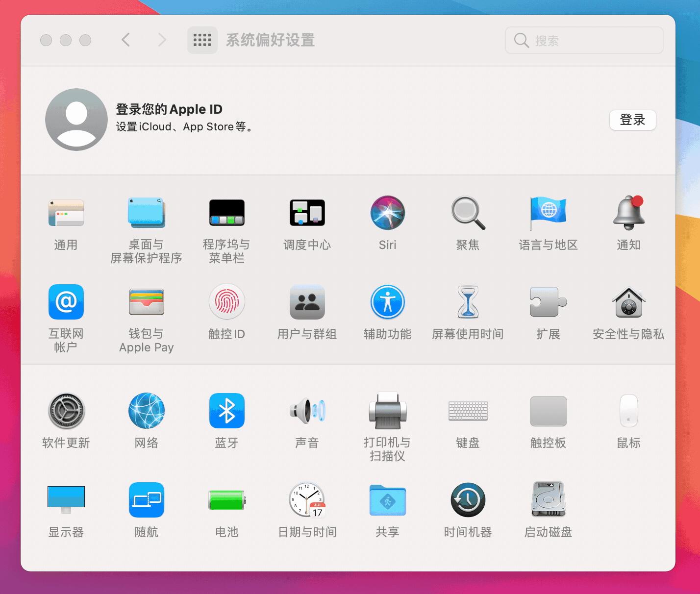Close the 系统偏好设置 window
This screenshot has height=594, width=700.
46,40
